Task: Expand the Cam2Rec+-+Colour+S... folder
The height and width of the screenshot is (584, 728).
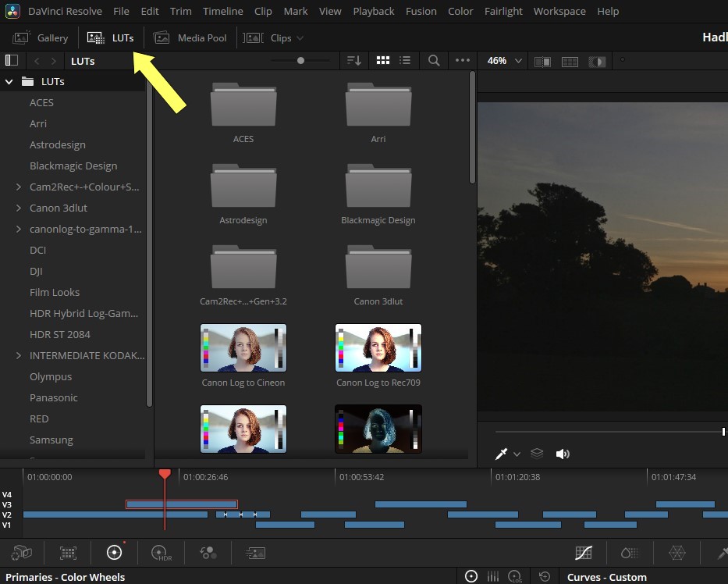Action: pyautogui.click(x=19, y=187)
